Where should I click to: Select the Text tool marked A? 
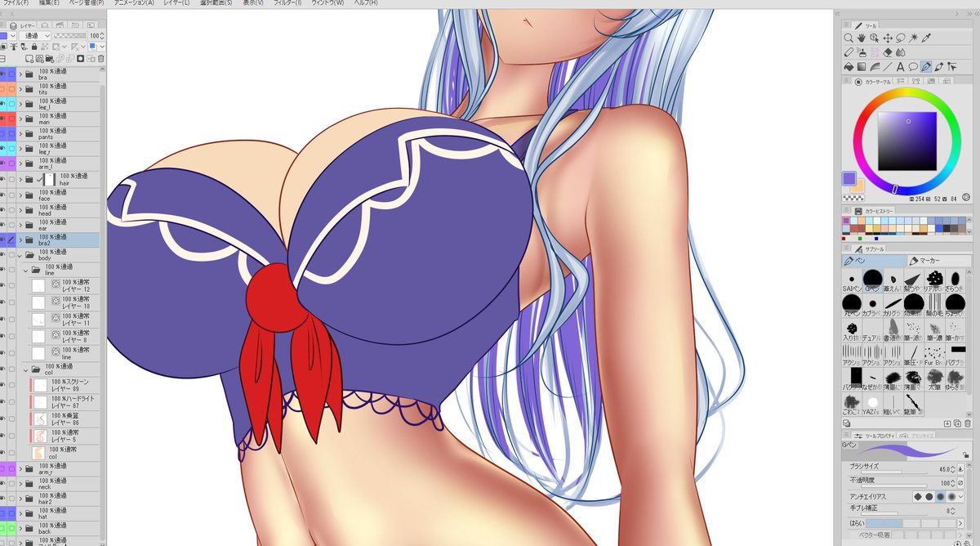coord(901,67)
